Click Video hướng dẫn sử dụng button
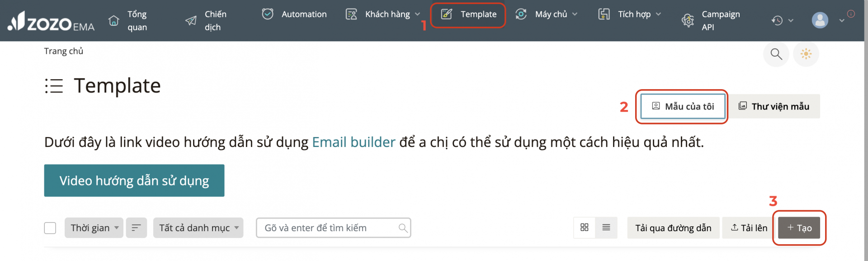The height and width of the screenshot is (261, 868). 134,180
